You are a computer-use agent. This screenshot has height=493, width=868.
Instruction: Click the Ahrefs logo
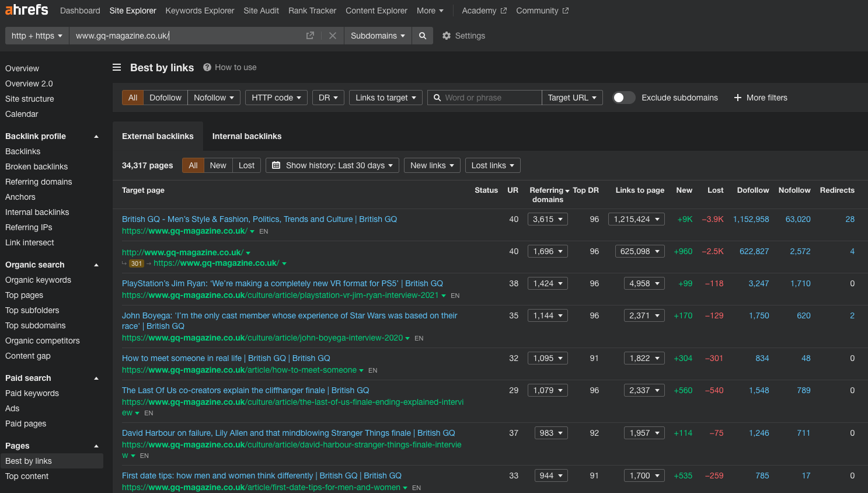coord(27,10)
